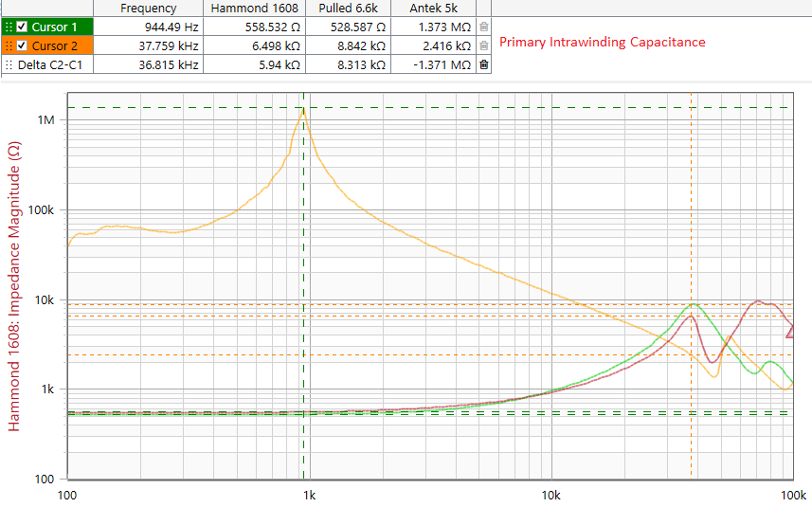This screenshot has height=507, width=812.
Task: Click the Impedance Magnitude vertical axis title
Action: (14, 286)
